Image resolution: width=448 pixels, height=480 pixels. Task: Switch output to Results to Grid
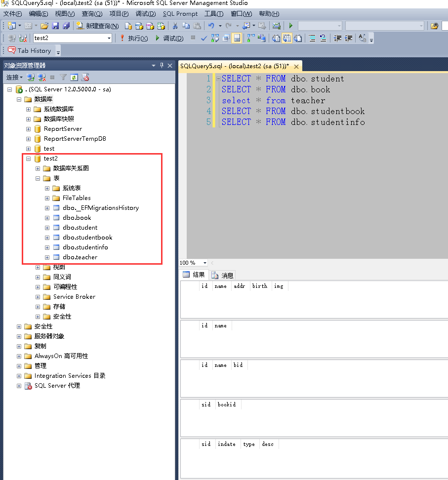pos(287,38)
